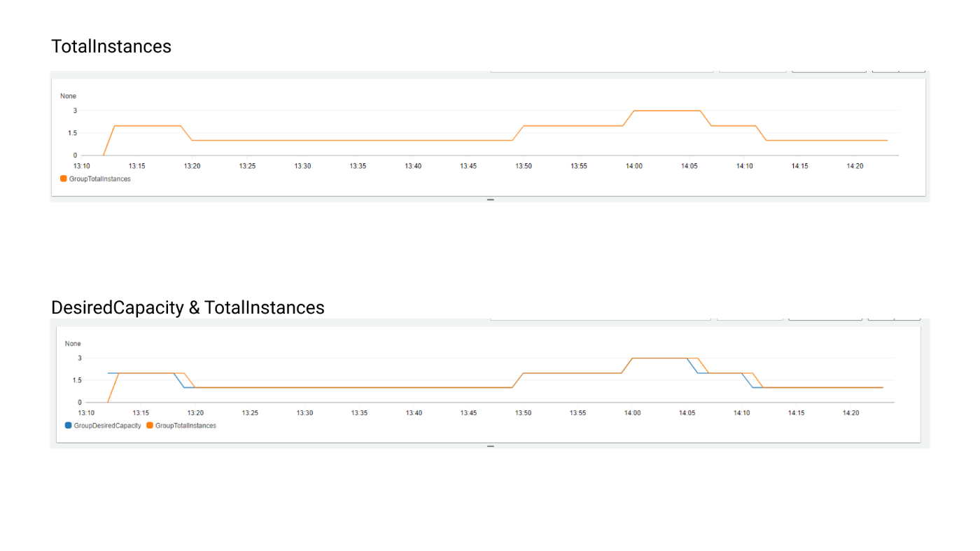This screenshot has width=980, height=551.
Task: Click 13:55 time label in DesiredCapacity & TotalInstances chart
Action: tap(577, 413)
